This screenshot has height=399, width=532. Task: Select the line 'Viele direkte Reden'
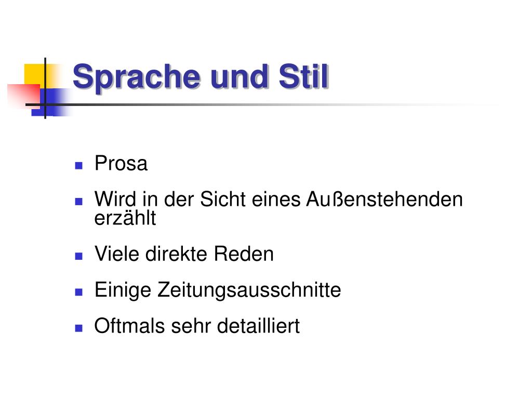click(184, 254)
